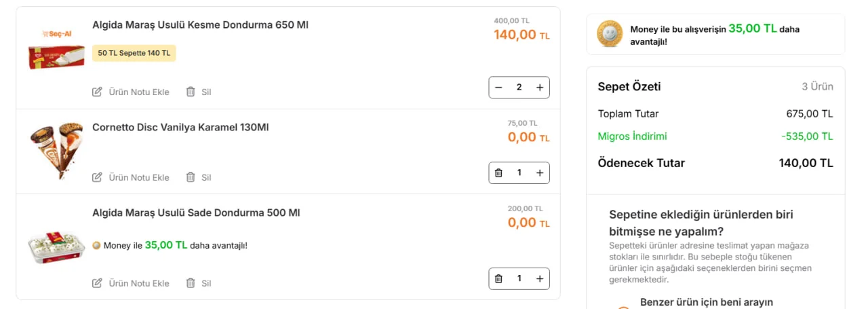The height and width of the screenshot is (309, 868).
Task: Click the '50 TL Sepette 140 TL' badge
Action: [x=134, y=53]
